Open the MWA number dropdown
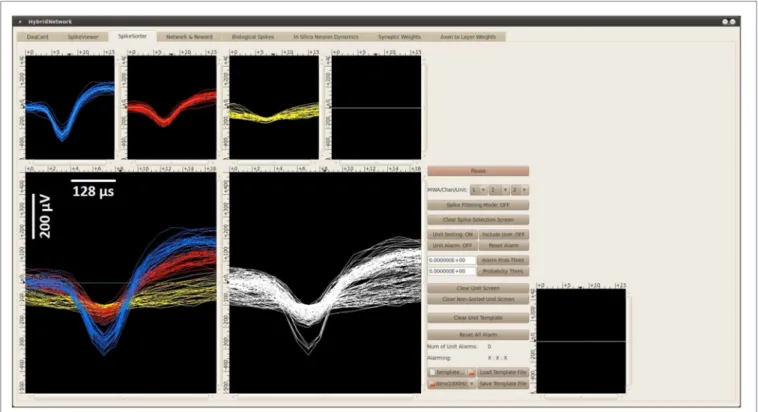758x412 pixels. pyautogui.click(x=478, y=190)
